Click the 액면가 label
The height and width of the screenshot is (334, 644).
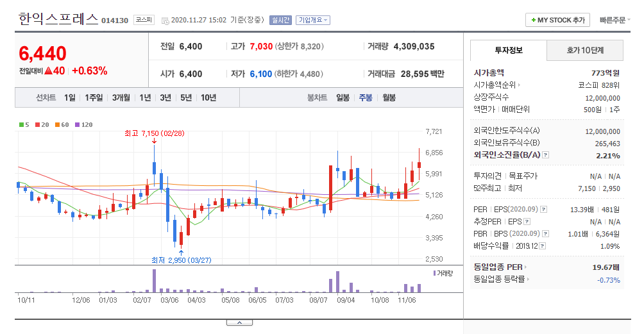(x=484, y=110)
